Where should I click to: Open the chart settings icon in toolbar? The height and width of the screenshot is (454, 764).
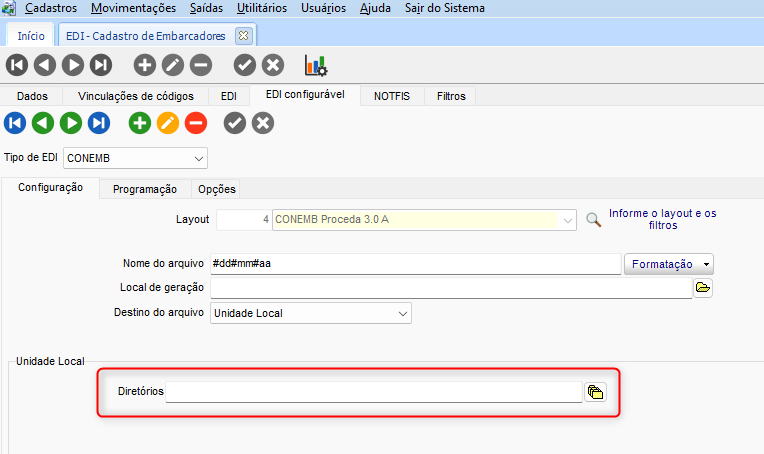pyautogui.click(x=316, y=65)
